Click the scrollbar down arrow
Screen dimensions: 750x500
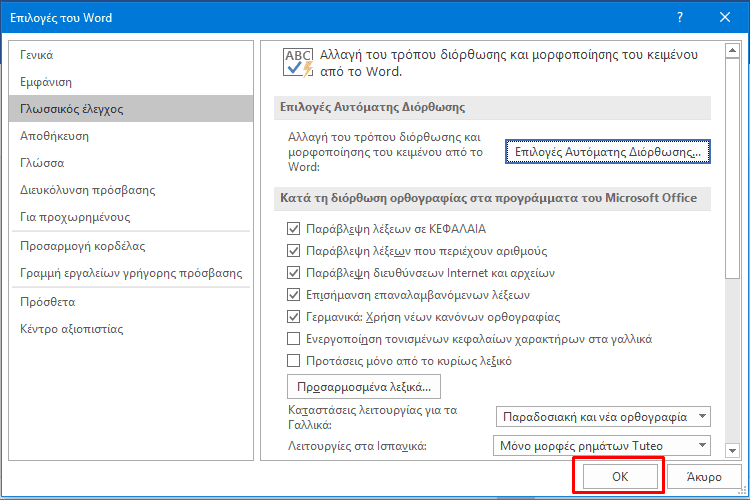click(732, 450)
